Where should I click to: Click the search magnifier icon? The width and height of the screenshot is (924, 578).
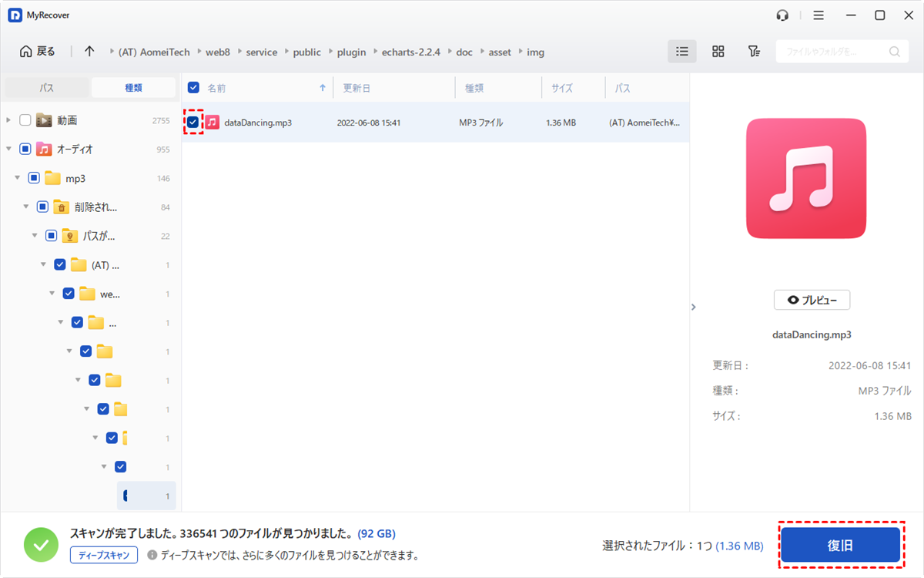894,52
